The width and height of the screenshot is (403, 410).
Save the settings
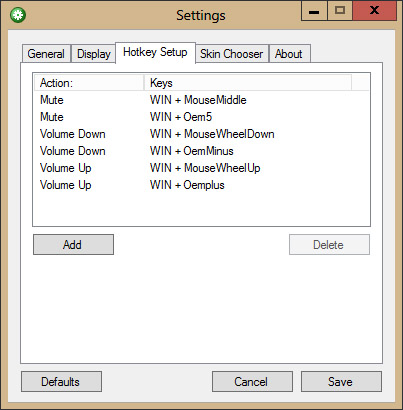click(x=341, y=382)
